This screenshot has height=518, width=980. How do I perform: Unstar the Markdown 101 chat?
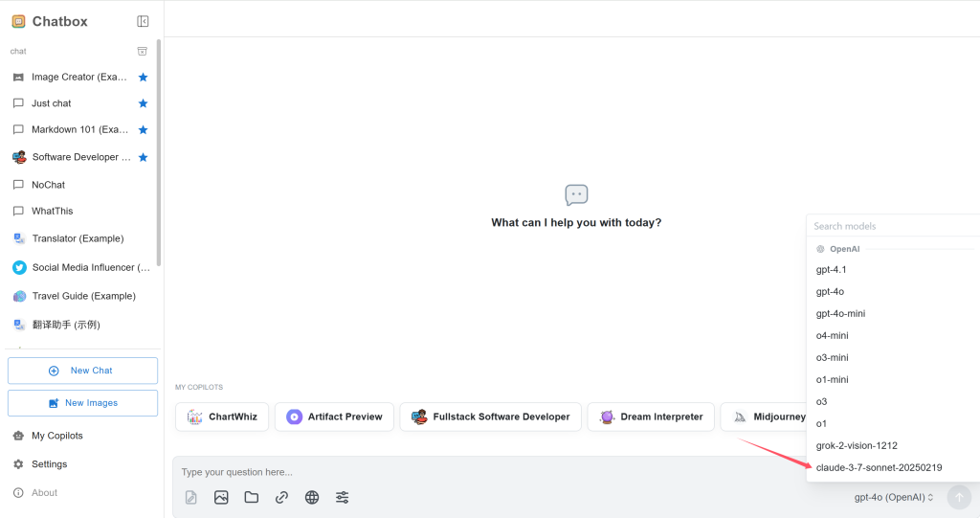point(144,129)
